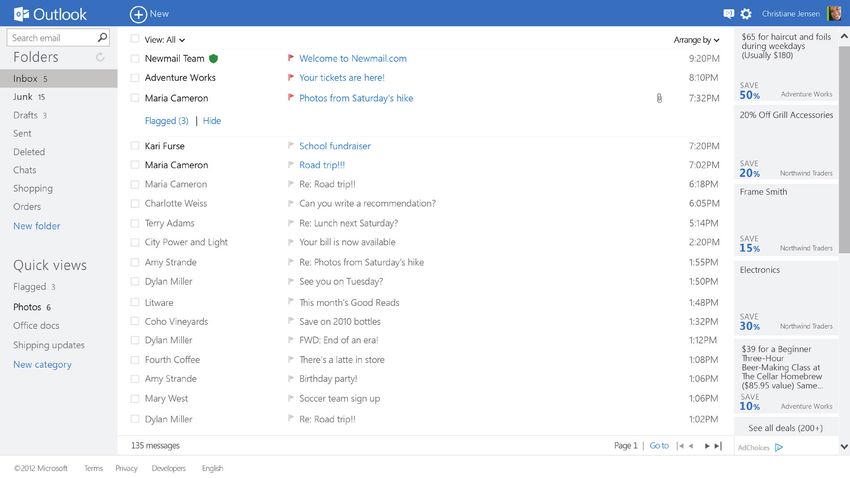Click the AdChoices triangle icon
850x478 pixels.
point(779,447)
